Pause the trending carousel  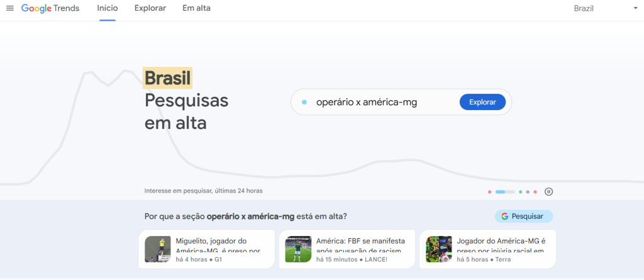coord(548,192)
